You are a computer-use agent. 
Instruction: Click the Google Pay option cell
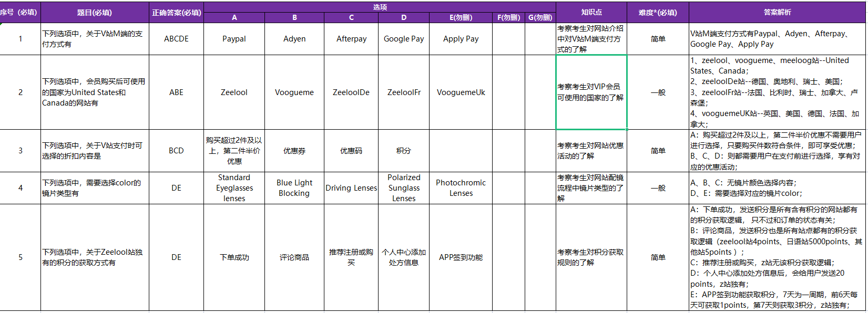click(x=404, y=39)
